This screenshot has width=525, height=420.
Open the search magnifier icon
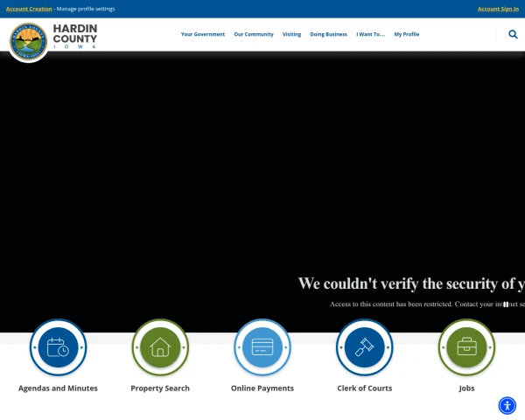[513, 34]
